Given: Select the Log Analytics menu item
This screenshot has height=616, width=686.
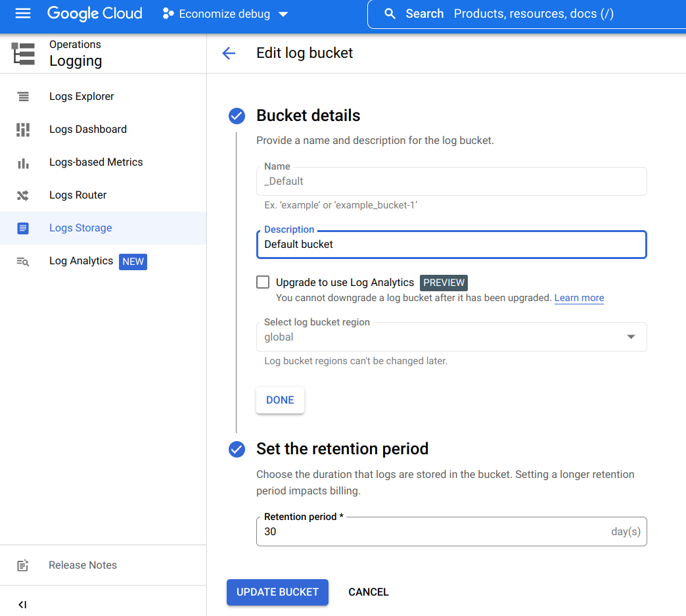Looking at the screenshot, I should pos(81,261).
